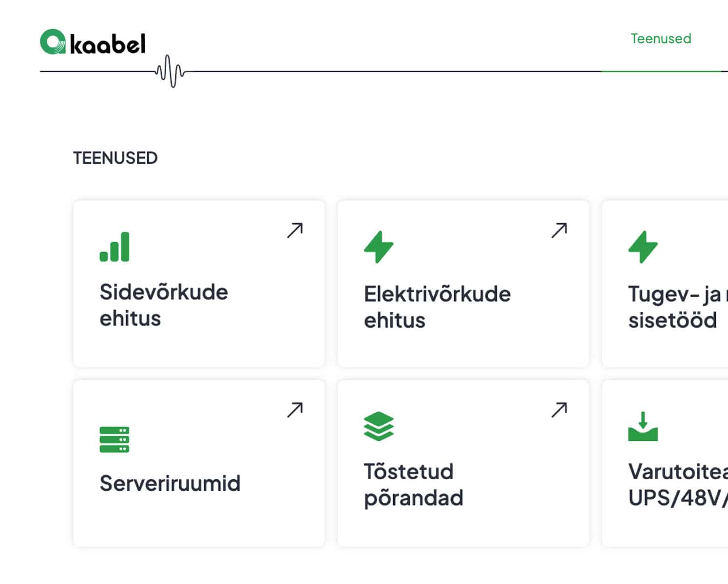Image resolution: width=728 pixels, height=584 pixels.
Task: Click the arrow icon on Serveriruumid card
Action: (295, 410)
